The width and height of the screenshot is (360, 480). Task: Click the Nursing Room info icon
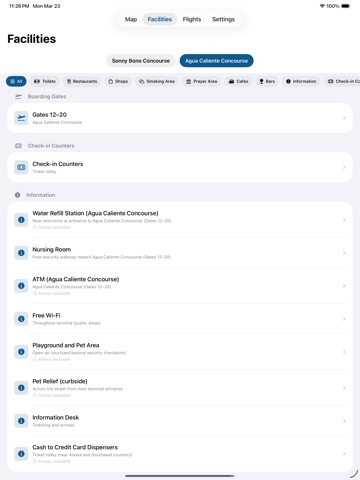(21, 253)
